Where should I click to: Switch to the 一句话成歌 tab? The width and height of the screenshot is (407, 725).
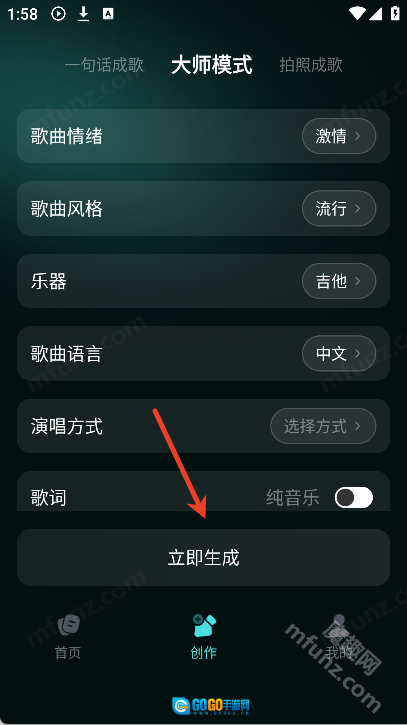click(104, 65)
